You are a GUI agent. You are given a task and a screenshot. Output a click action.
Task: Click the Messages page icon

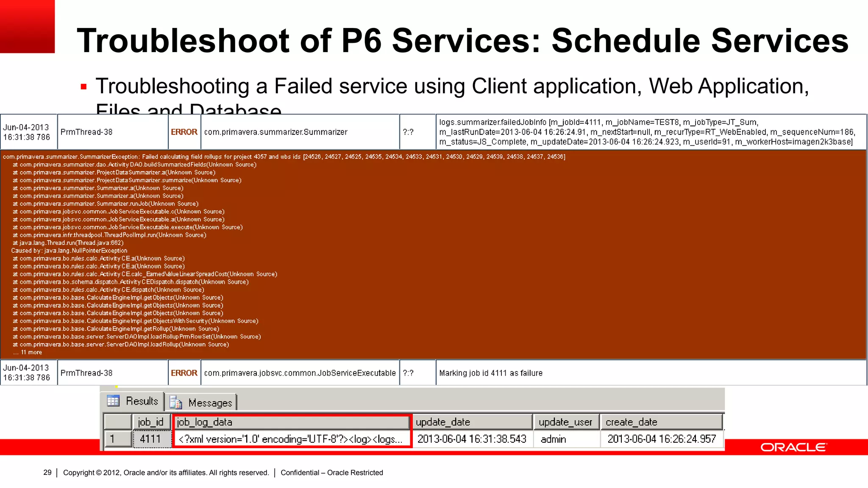(x=175, y=402)
